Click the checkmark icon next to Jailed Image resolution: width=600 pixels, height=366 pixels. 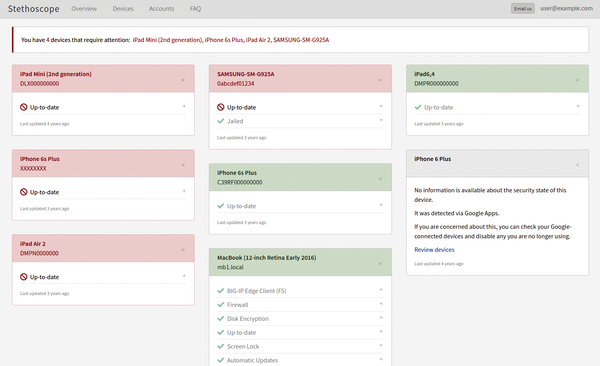[220, 121]
